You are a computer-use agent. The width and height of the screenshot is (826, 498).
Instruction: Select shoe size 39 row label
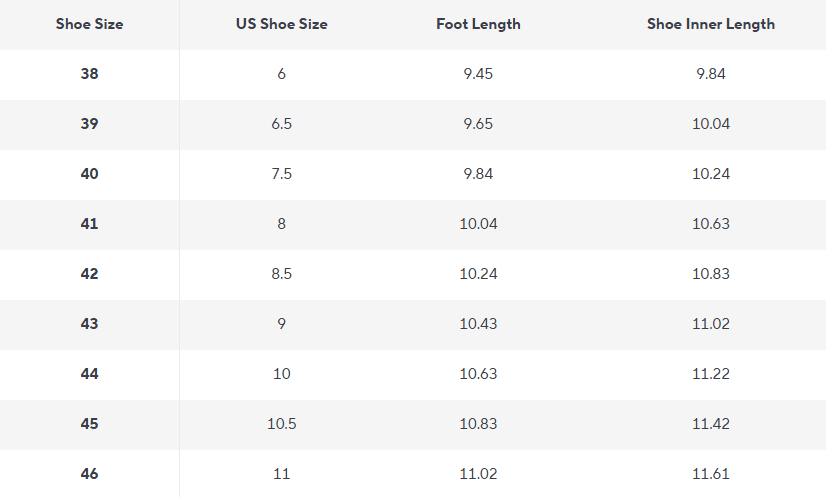pyautogui.click(x=90, y=124)
